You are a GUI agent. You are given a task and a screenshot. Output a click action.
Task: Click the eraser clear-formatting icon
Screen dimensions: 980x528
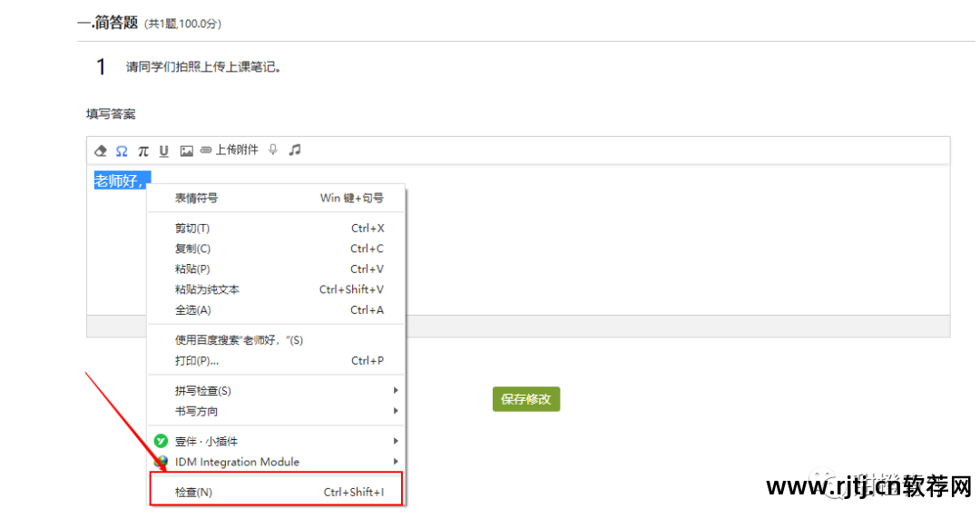101,151
